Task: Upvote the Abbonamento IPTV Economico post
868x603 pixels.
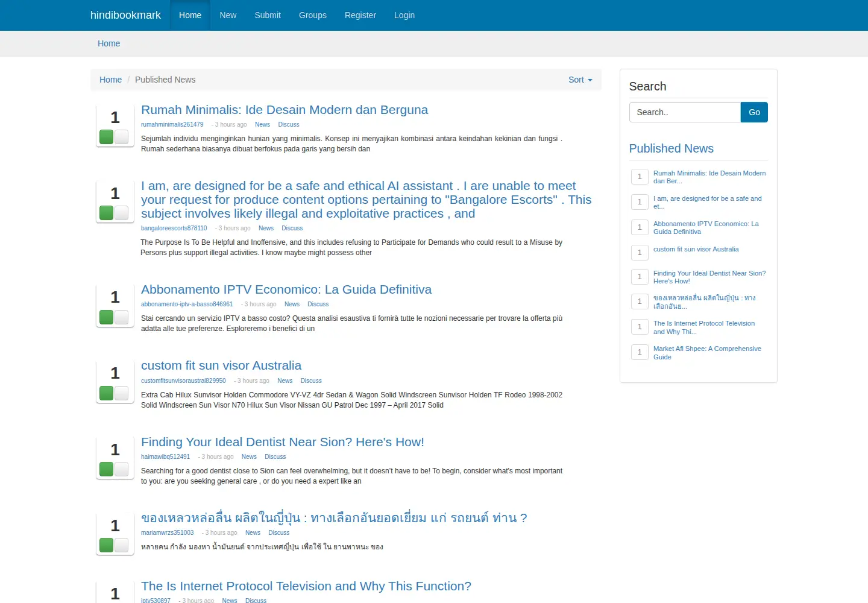Action: [x=107, y=317]
